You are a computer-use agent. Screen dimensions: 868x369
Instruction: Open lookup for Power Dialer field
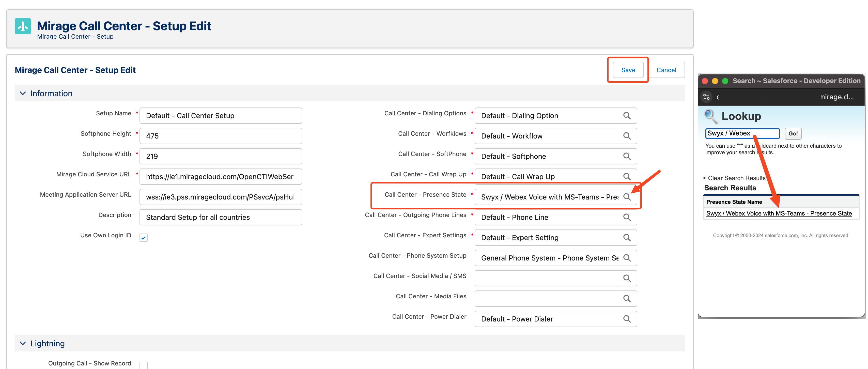(627, 319)
